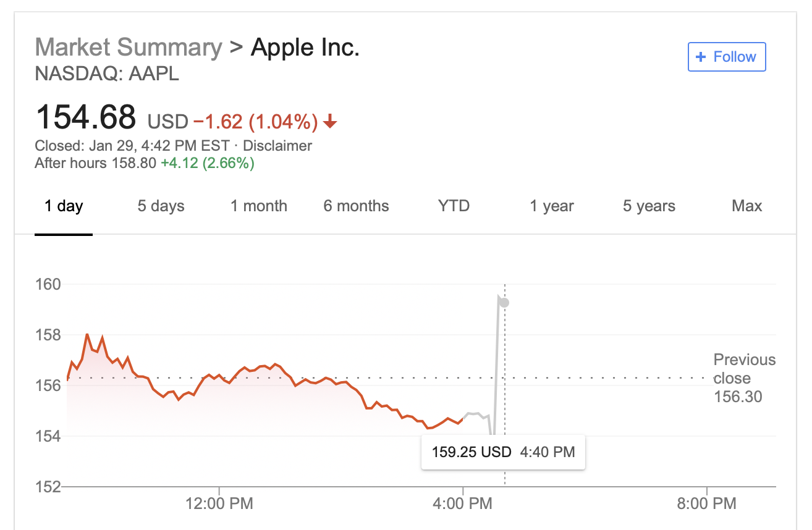Switch to the 1 year view

point(551,206)
